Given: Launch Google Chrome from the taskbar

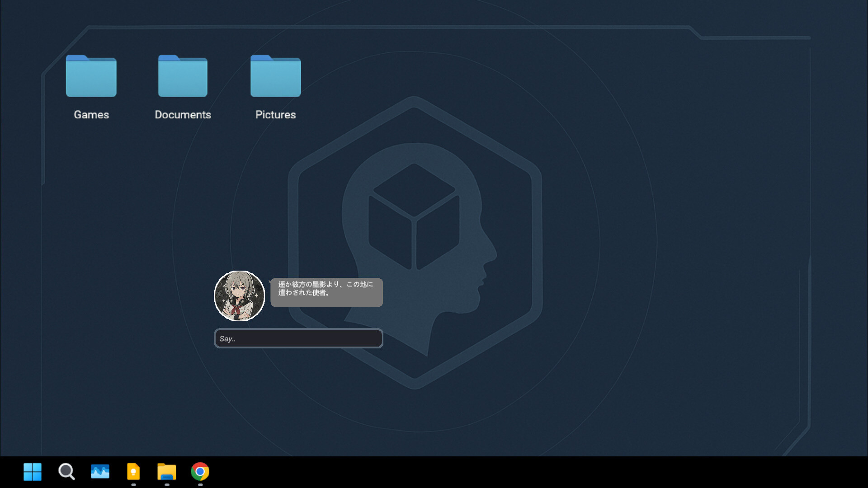Looking at the screenshot, I should pyautogui.click(x=200, y=471).
